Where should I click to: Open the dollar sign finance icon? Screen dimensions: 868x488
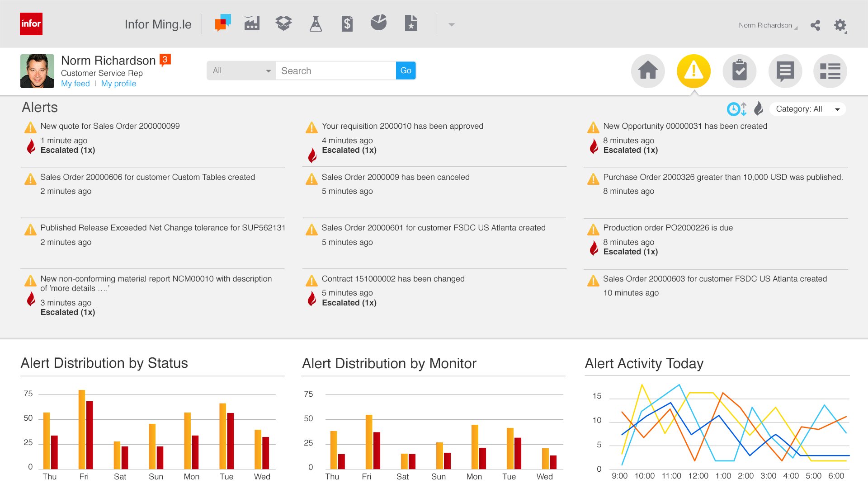click(347, 23)
